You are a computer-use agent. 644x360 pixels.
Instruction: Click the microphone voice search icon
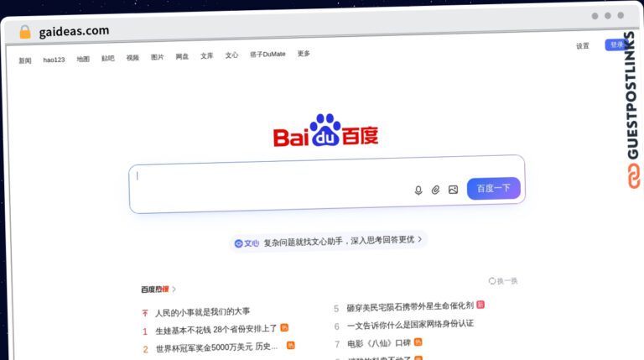(x=418, y=190)
